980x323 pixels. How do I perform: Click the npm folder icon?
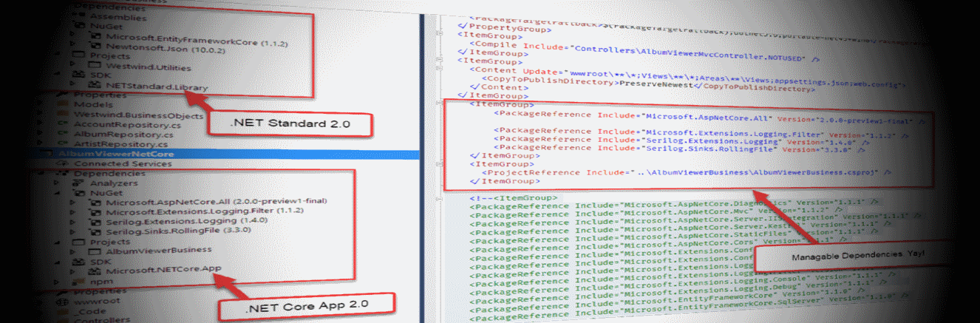[79, 282]
